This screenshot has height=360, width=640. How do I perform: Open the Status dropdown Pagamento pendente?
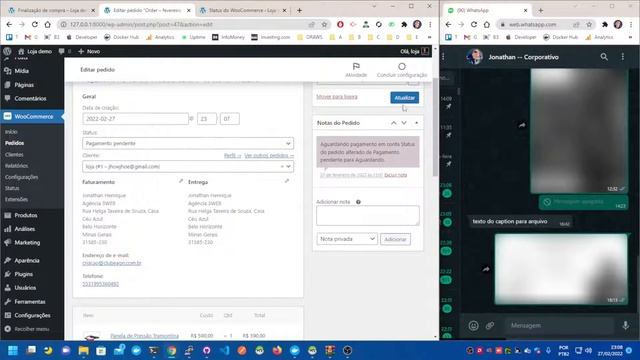click(x=188, y=143)
